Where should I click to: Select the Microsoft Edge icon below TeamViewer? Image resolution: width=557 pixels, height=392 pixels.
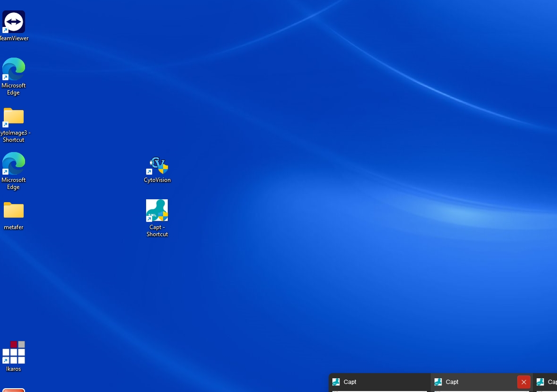pos(14,69)
